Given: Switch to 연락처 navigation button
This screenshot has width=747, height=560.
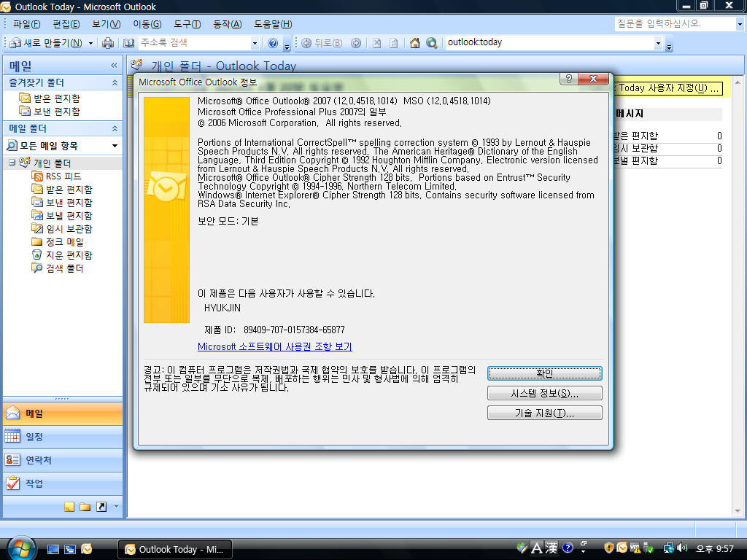Looking at the screenshot, I should [63, 460].
